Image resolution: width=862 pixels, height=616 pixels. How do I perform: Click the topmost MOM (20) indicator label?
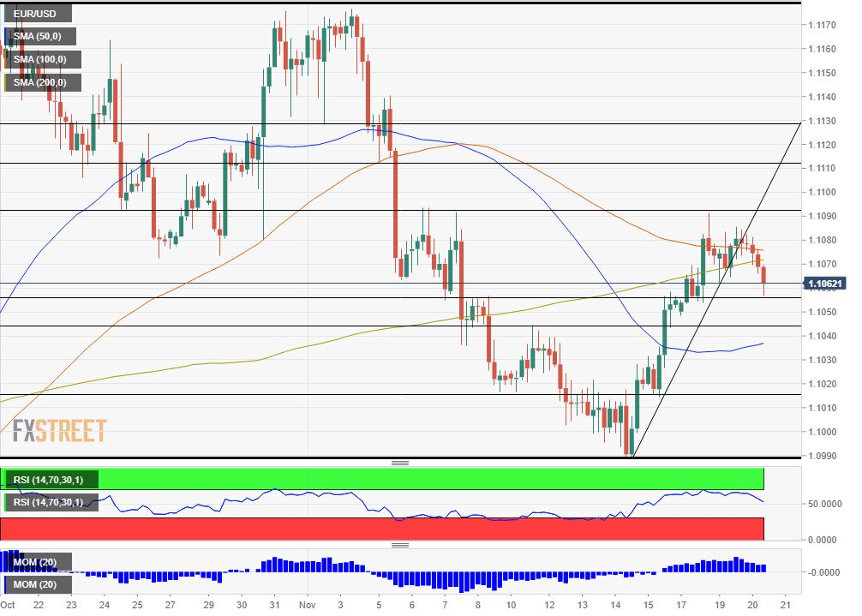point(36,562)
